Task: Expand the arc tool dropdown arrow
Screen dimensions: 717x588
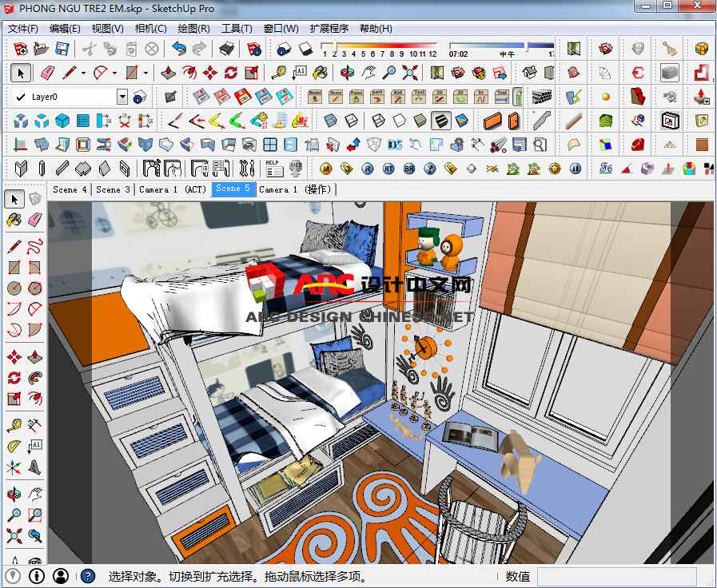Action: coord(116,73)
